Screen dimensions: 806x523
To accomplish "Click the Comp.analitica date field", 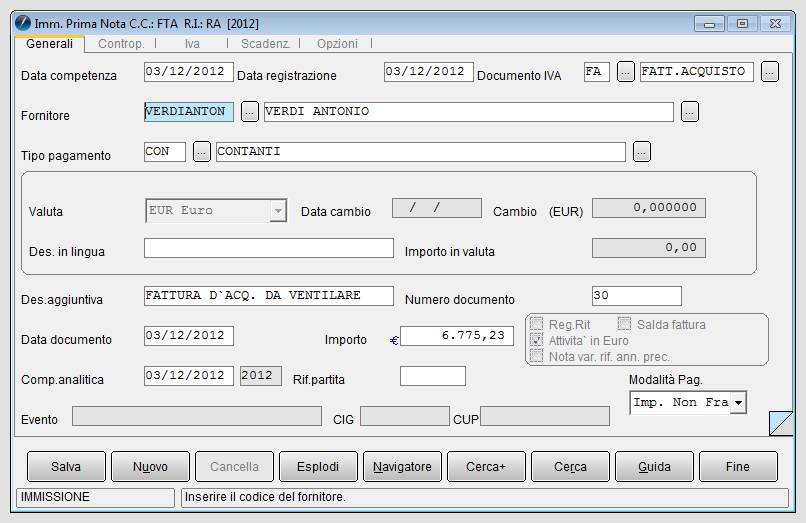I will pos(189,376).
